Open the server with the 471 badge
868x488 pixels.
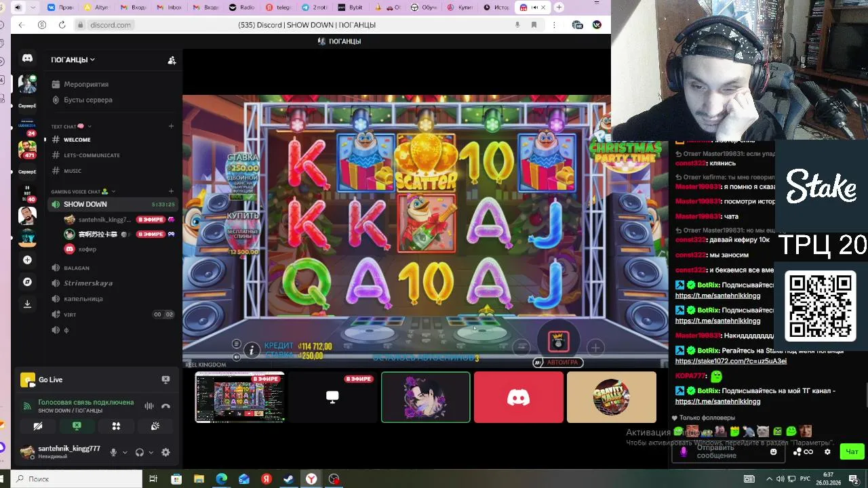pyautogui.click(x=27, y=148)
